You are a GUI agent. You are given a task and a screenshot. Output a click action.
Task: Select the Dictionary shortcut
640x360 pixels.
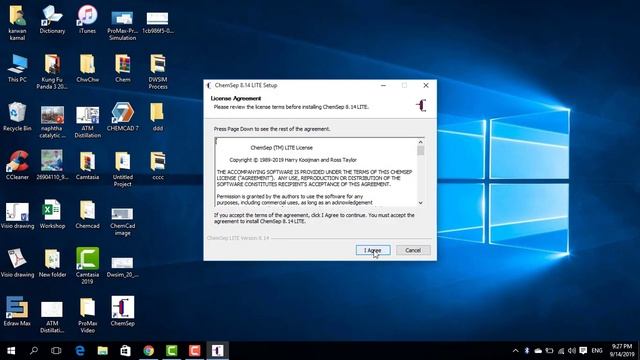(x=52, y=20)
